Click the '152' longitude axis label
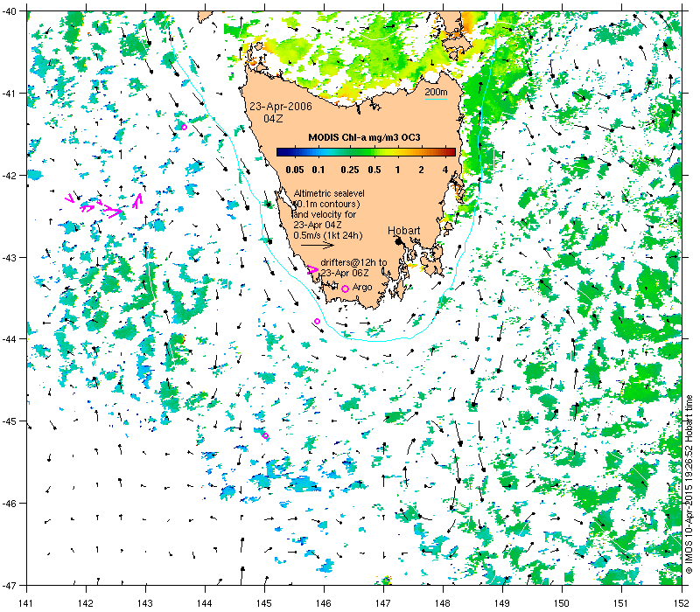Screen dimensions: 700x612 (x=682, y=603)
